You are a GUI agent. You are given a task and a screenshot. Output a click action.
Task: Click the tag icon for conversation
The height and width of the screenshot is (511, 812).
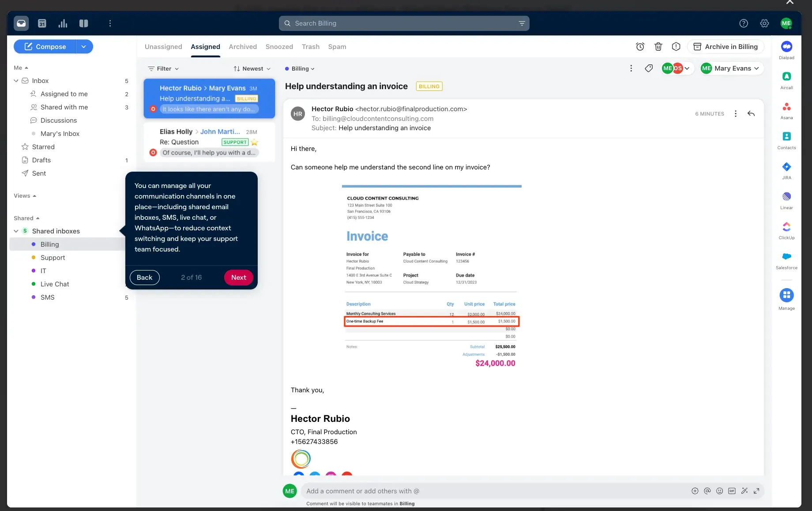649,68
